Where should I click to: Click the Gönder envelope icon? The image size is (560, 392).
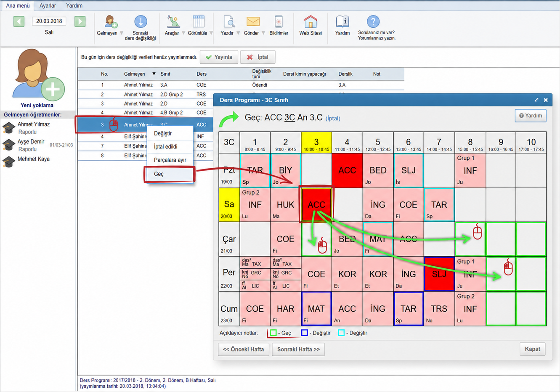point(253,21)
